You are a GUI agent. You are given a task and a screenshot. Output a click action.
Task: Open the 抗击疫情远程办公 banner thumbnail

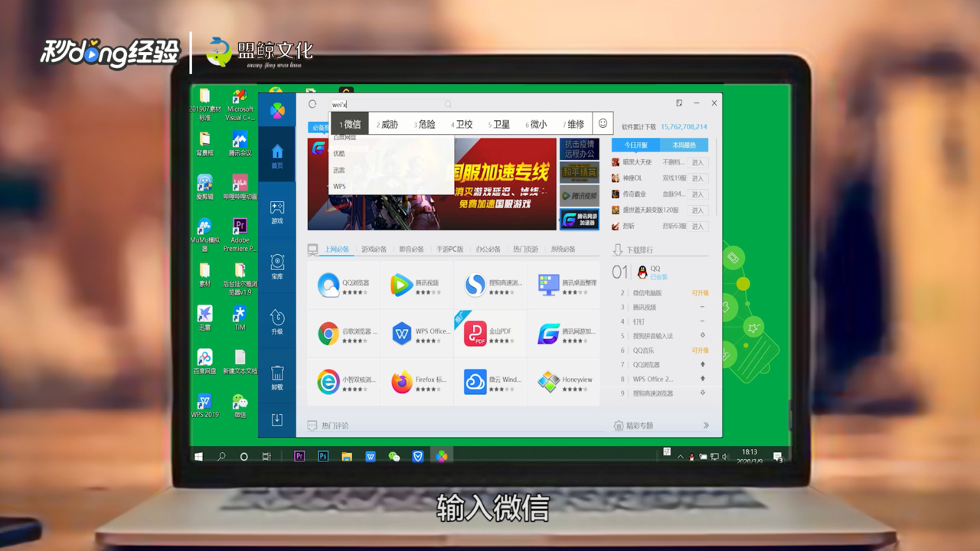579,149
